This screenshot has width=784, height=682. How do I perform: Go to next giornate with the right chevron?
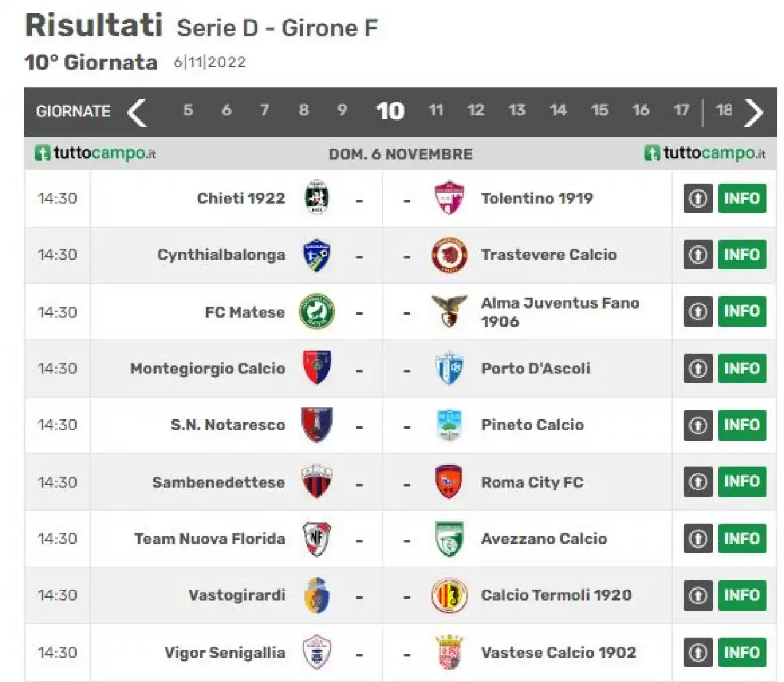[x=753, y=113]
